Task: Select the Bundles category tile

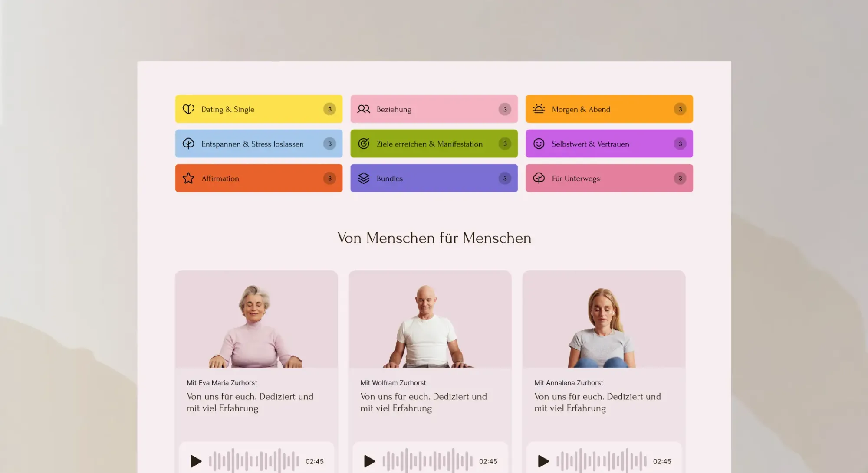Action: (x=434, y=178)
